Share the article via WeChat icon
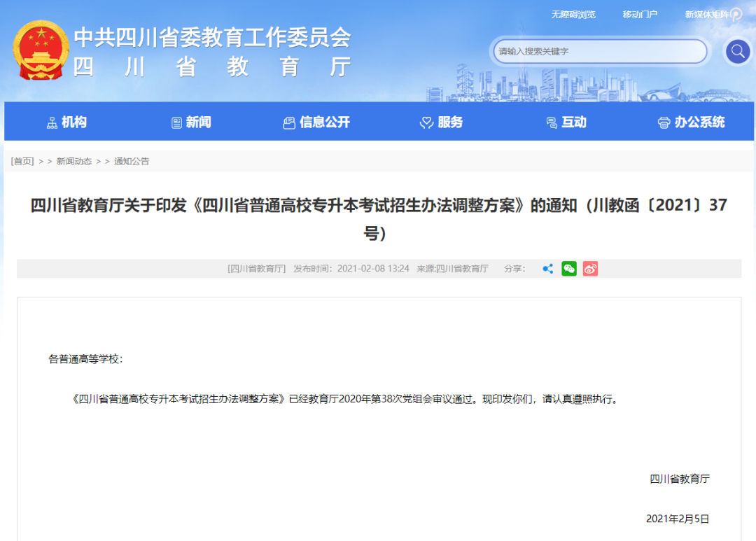Image resolution: width=756 pixels, height=541 pixels. [x=569, y=269]
